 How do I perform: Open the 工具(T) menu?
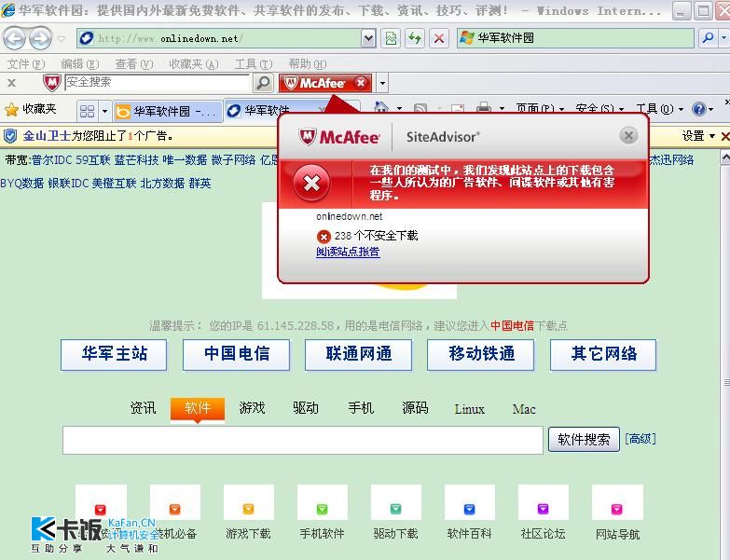point(254,63)
